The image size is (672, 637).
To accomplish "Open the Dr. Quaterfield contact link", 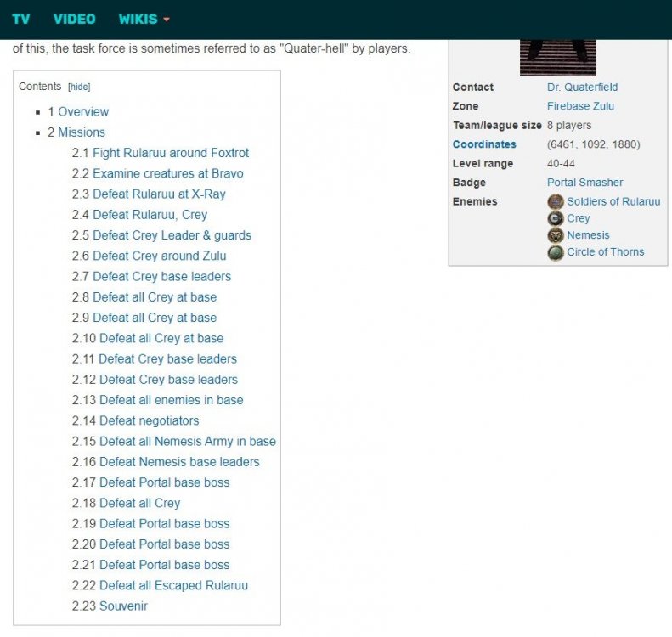I will 582,87.
